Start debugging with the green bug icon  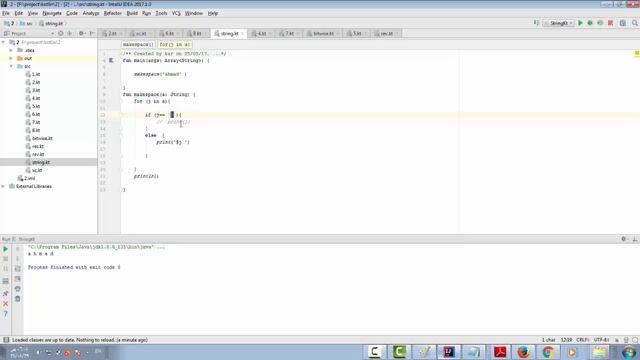point(590,23)
